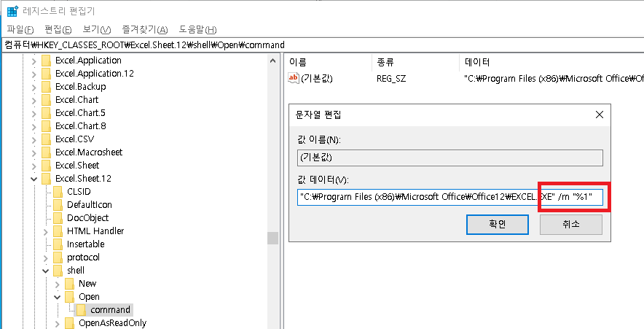644x329 pixels.
Task: Select the Excel.Sheet folder icon
Action: click(x=46, y=166)
